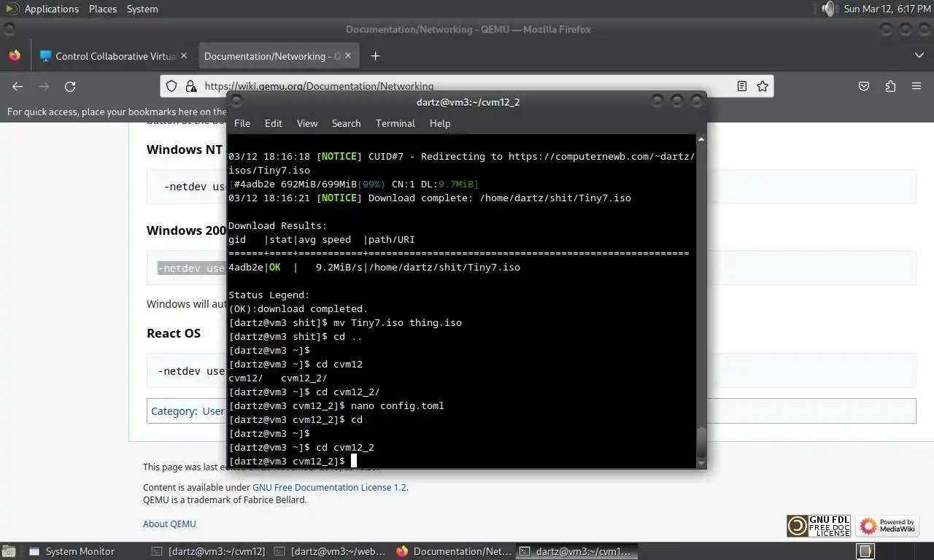
Task: Expand the list all tabs chevron
Action: (919, 55)
